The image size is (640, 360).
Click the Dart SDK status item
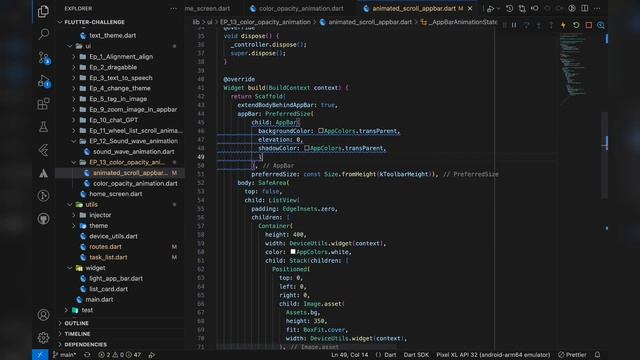coord(416,355)
